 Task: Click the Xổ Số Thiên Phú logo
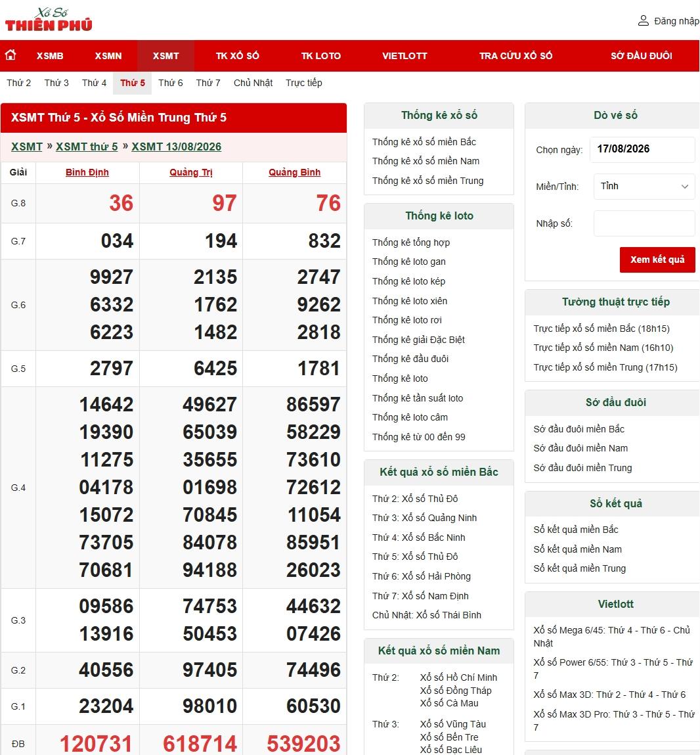pyautogui.click(x=49, y=20)
